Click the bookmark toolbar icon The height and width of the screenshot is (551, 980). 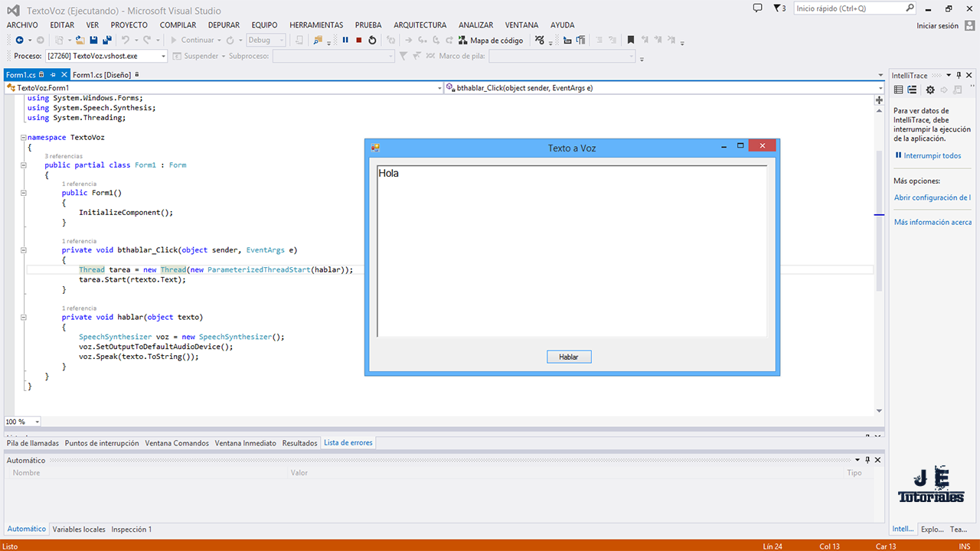(x=631, y=40)
